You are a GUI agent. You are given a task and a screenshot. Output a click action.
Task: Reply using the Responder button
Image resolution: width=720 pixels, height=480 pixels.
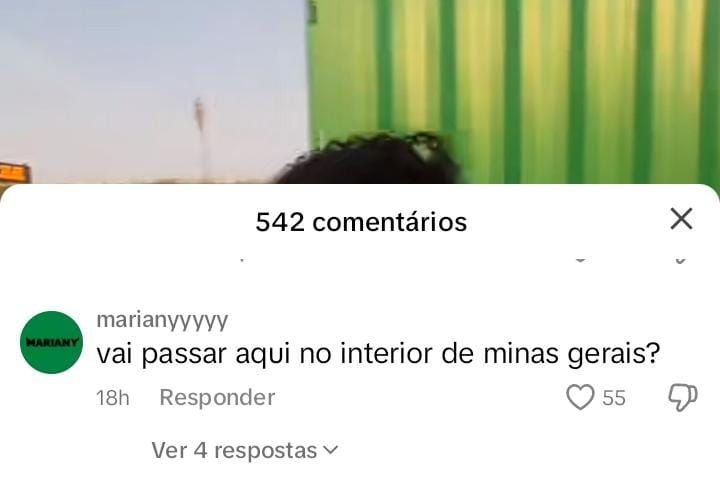217,397
